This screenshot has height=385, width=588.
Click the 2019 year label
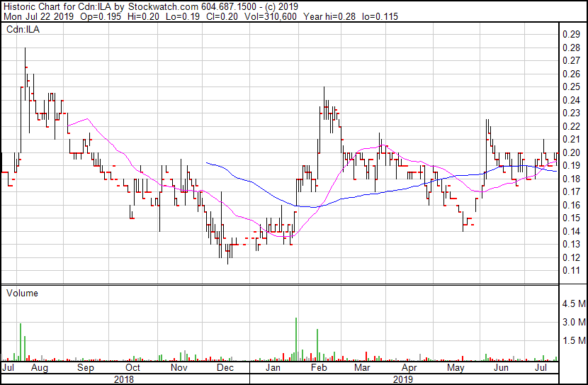click(403, 379)
